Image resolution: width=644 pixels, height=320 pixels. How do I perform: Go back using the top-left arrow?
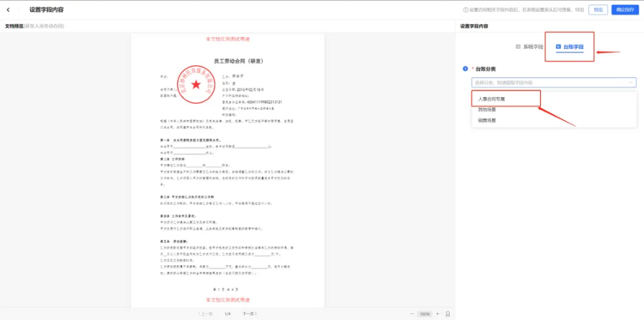pos(9,9)
